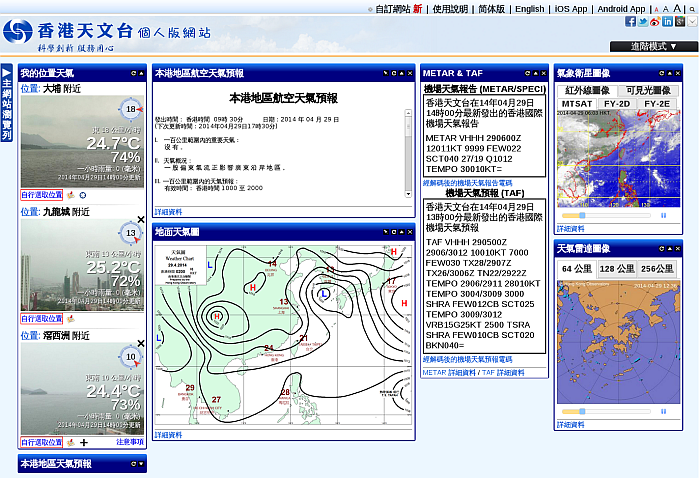The height and width of the screenshot is (478, 700).
Task: Switch to English version
Action: pyautogui.click(x=529, y=9)
